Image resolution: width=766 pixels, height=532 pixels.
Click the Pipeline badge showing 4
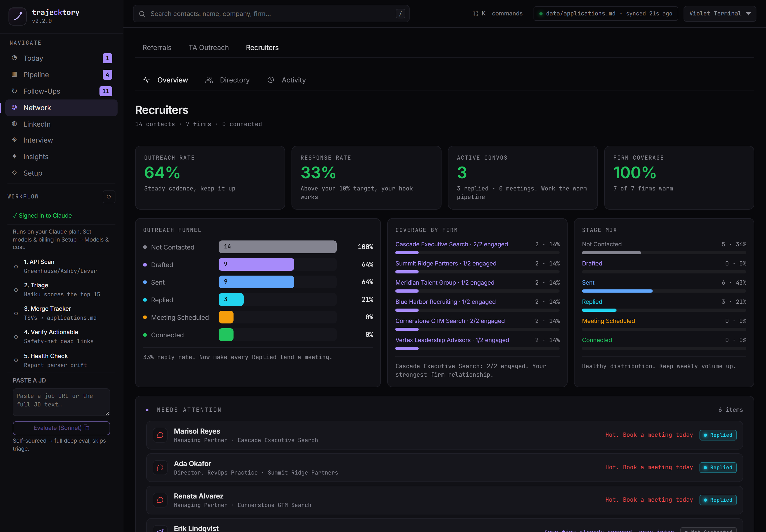[x=107, y=74]
